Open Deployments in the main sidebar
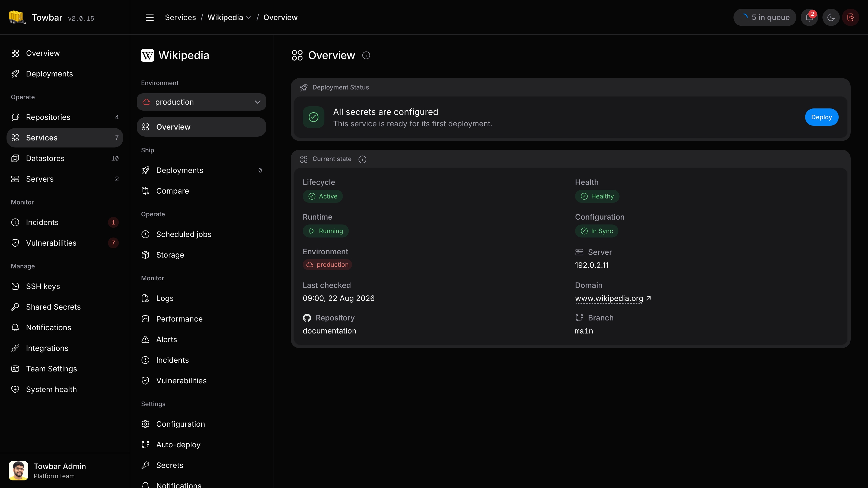The height and width of the screenshot is (488, 868). point(65,74)
